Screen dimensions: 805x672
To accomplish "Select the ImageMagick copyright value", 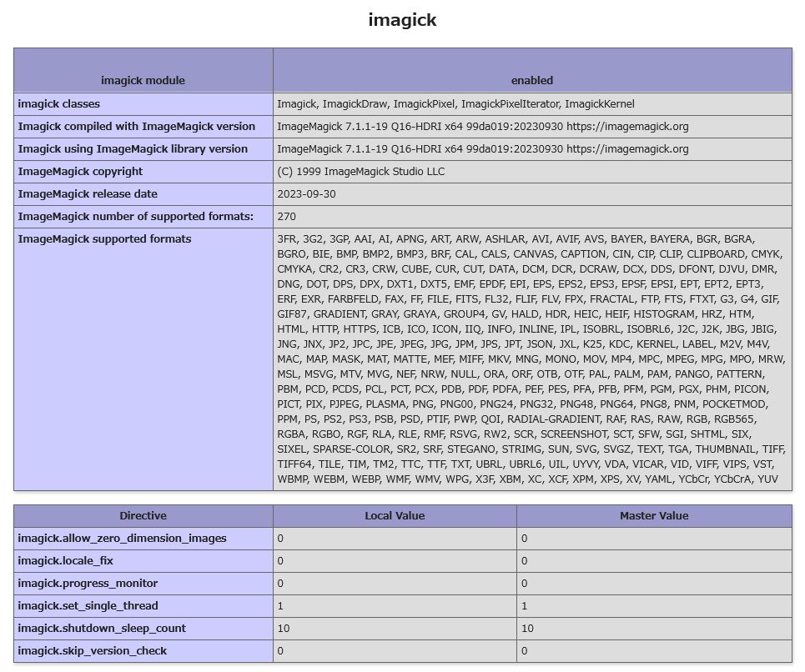I will tap(361, 171).
